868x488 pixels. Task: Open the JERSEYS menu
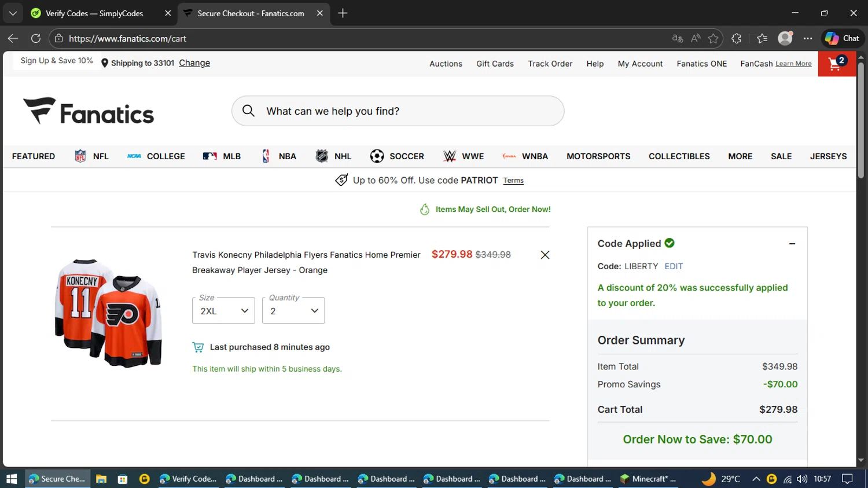pos(828,156)
